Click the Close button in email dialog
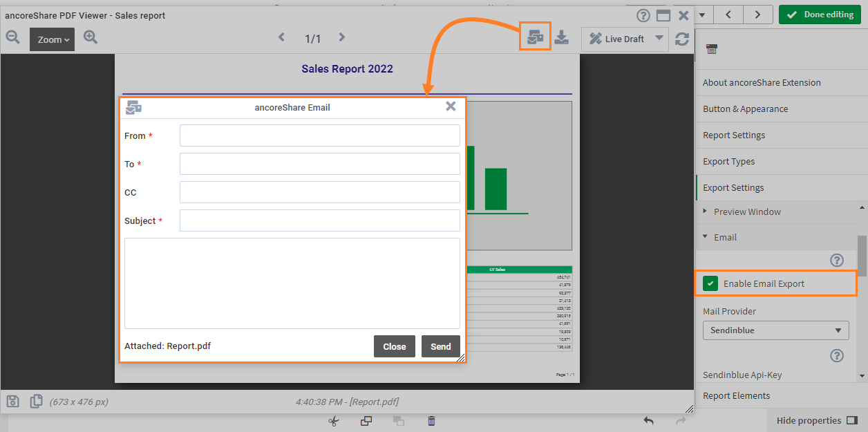This screenshot has width=868, height=432. coord(395,346)
